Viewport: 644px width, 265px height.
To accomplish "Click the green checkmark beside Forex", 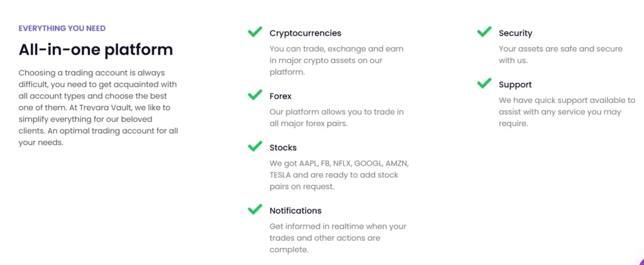I will pyautogui.click(x=255, y=95).
